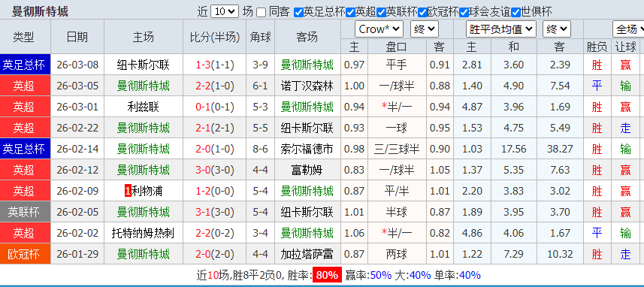The width and height of the screenshot is (644, 287).
Task: Click 利物浦 home team on 26-02-09
Action: click(147, 191)
